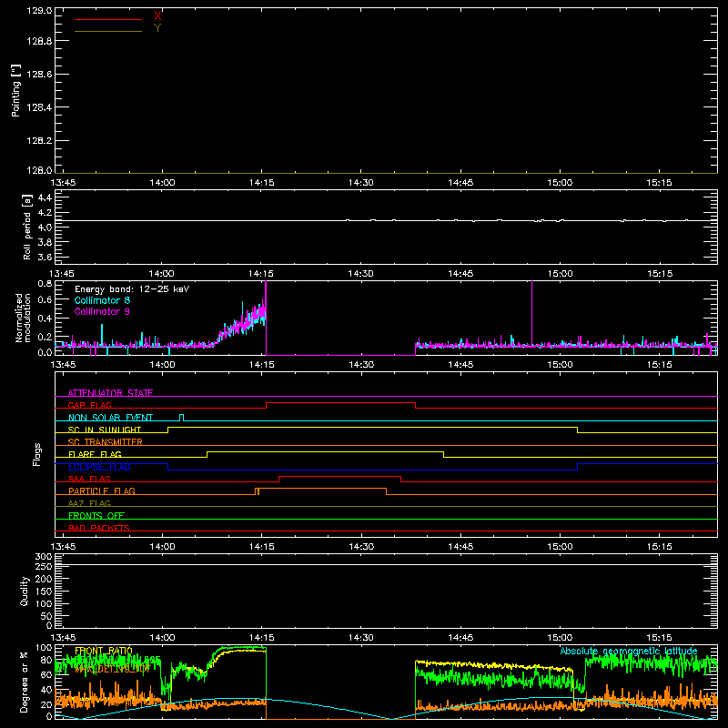Select the Pointing ["] axis title
Image resolution: width=728 pixels, height=728 pixels.
(16, 90)
